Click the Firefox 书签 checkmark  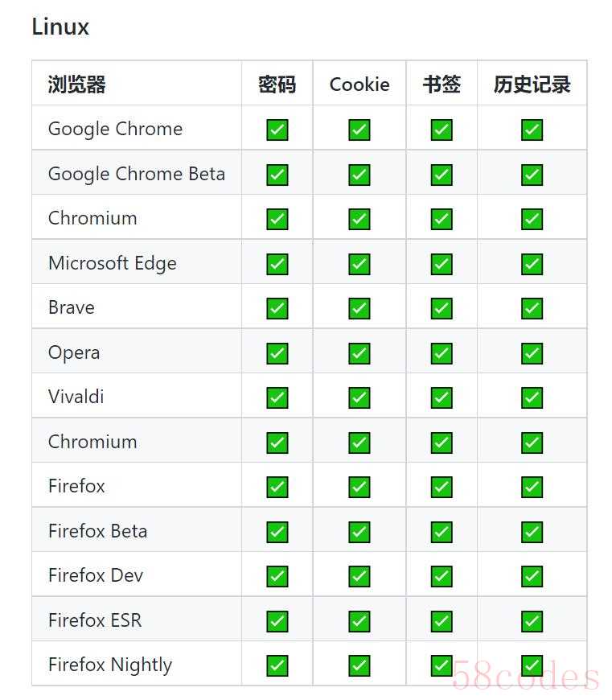(x=442, y=487)
